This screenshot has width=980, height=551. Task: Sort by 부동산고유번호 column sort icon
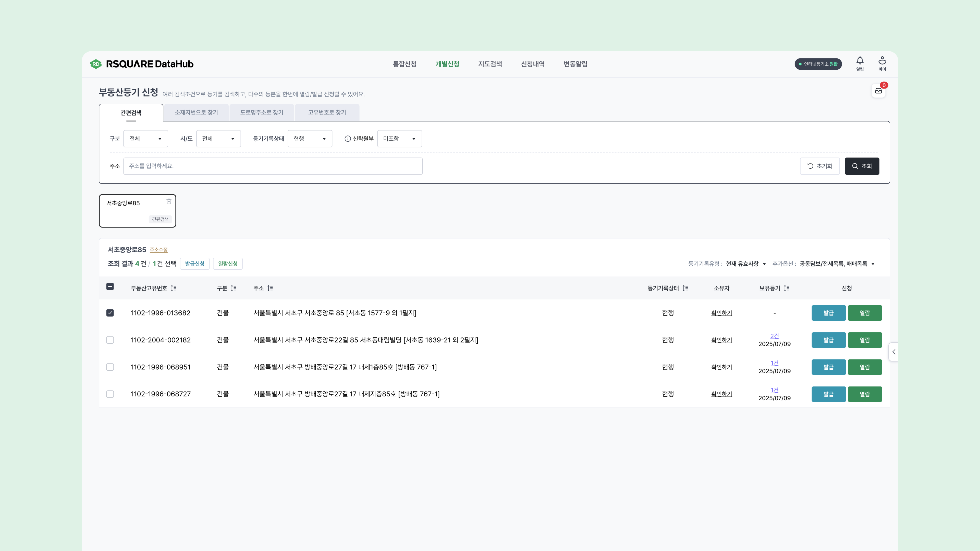point(174,288)
